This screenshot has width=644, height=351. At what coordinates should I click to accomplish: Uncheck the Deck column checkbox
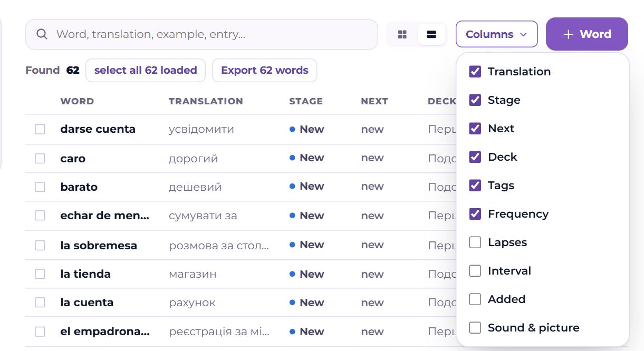coord(475,157)
